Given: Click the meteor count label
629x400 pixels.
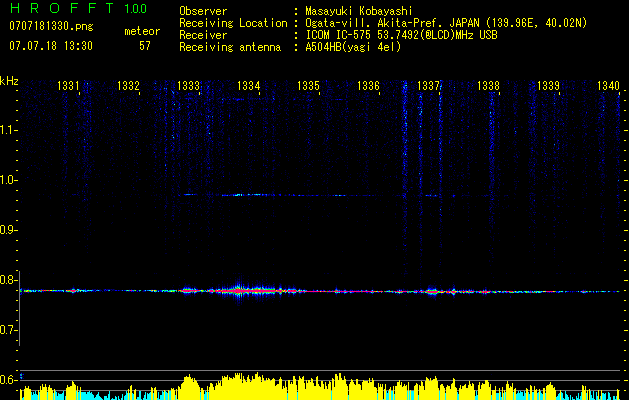Looking at the screenshot, I should [142, 31].
